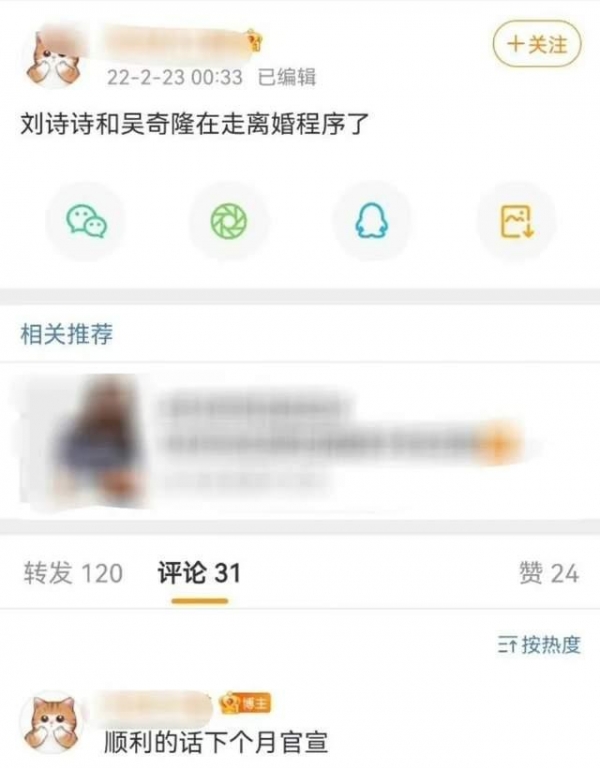Screen dimensions: 600x768
Task: Open the blurred commenter username
Action: 155,705
